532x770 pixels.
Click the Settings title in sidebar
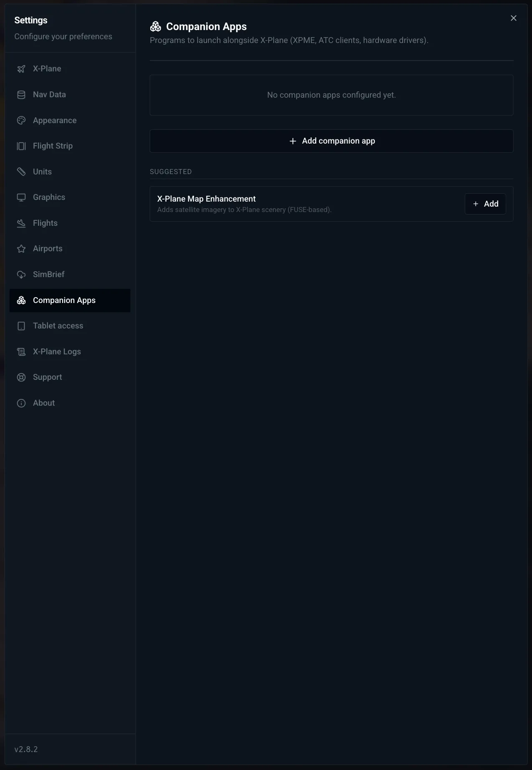31,20
